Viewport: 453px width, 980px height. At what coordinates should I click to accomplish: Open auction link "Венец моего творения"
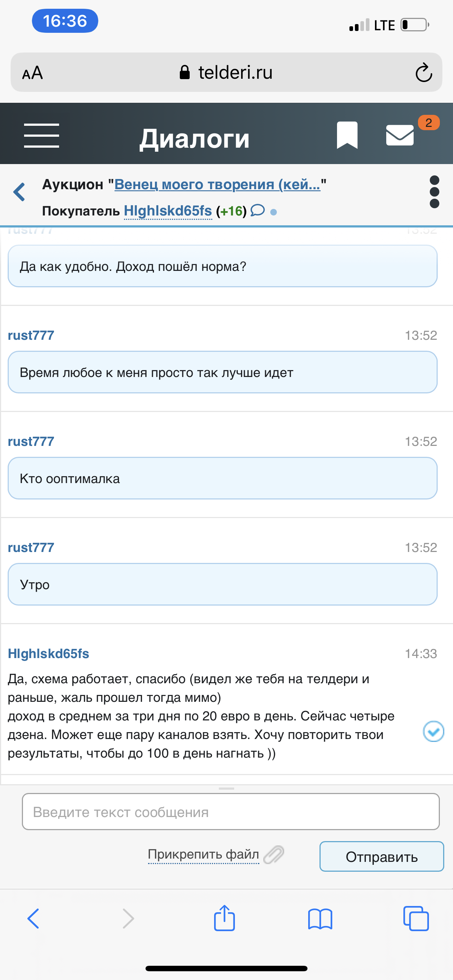(x=217, y=184)
